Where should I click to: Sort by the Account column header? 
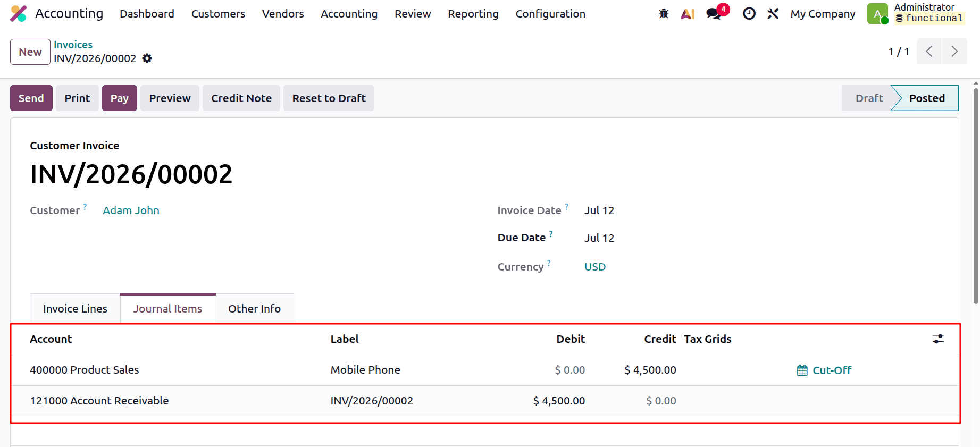[51, 339]
